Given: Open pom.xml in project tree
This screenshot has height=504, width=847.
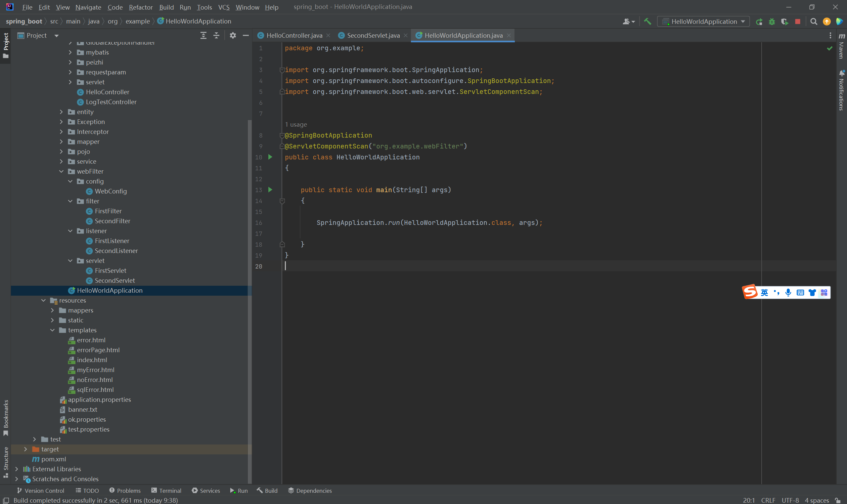Looking at the screenshot, I should 53,459.
